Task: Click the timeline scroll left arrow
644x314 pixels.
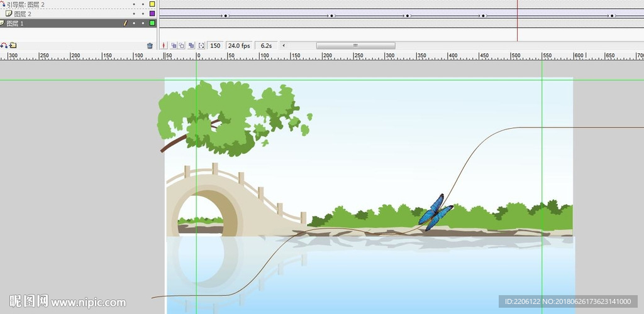Action: 283,45
